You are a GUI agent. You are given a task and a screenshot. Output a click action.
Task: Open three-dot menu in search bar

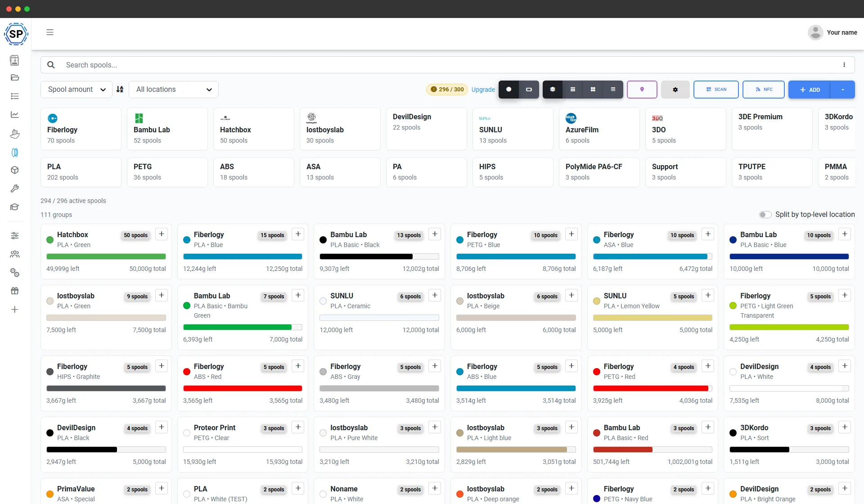tap(844, 65)
